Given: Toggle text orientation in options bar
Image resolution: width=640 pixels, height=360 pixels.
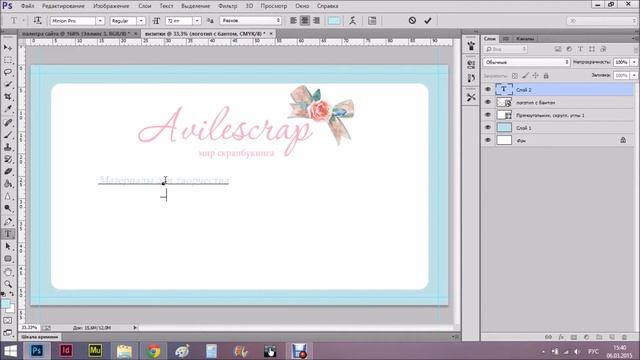Looking at the screenshot, I should tap(37, 20).
